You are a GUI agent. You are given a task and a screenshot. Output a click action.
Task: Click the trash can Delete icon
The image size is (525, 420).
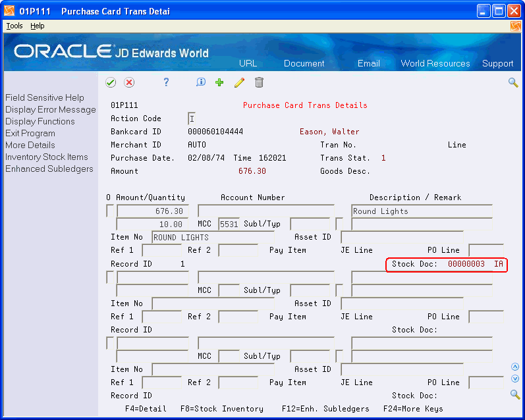(259, 82)
